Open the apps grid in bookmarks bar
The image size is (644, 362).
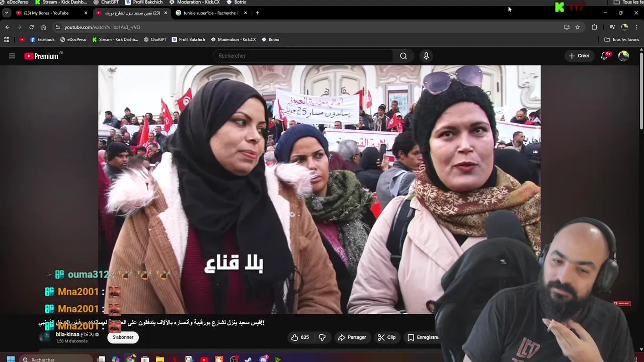point(7,39)
